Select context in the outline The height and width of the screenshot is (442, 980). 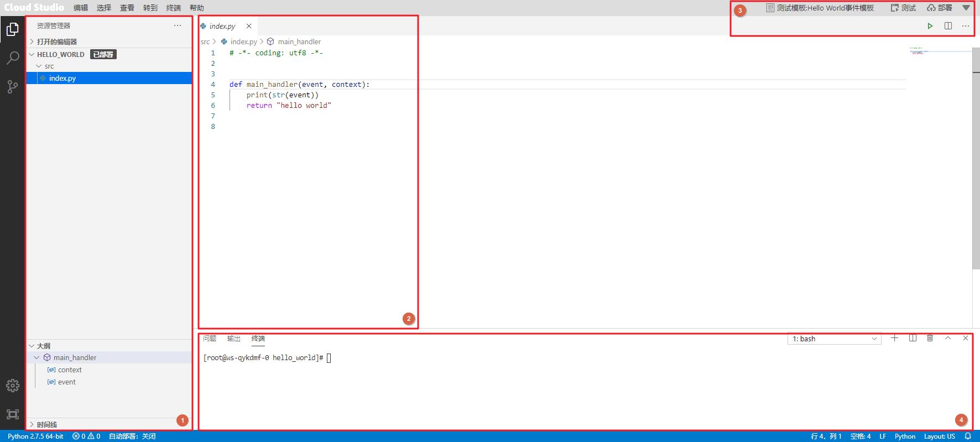(x=109, y=370)
